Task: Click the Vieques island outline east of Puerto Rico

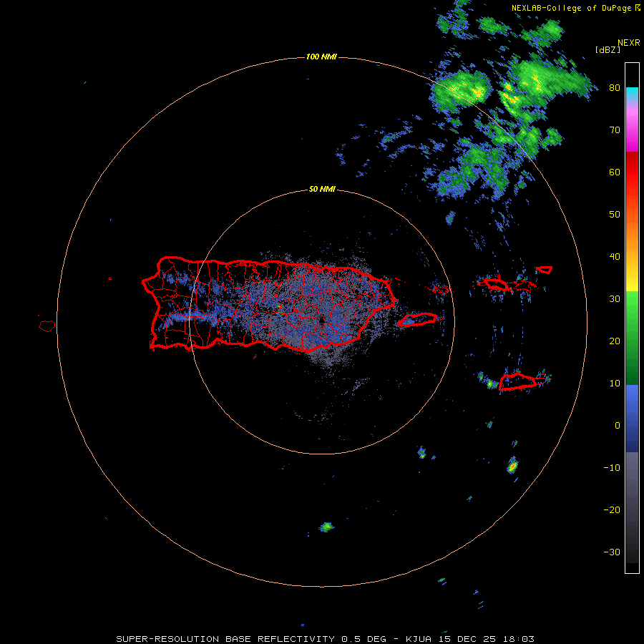Action: click(x=418, y=320)
